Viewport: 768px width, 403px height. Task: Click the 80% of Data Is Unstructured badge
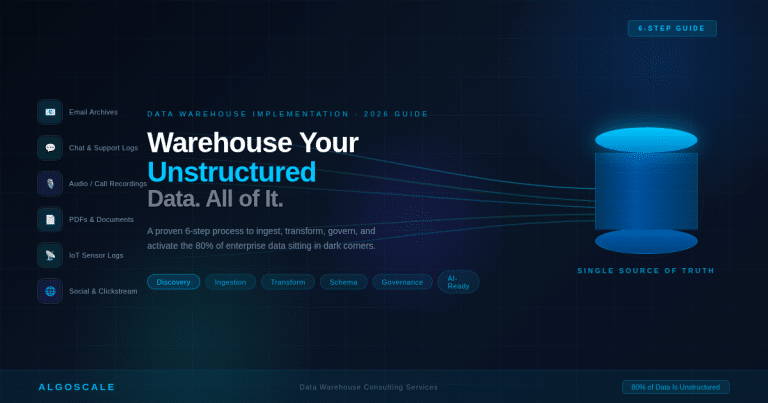675,387
